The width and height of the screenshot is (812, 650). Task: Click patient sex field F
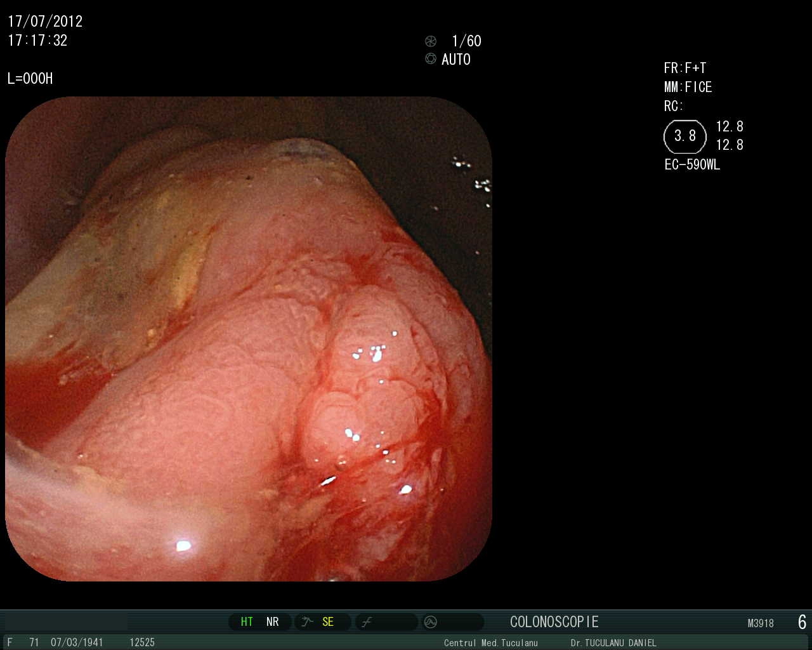[10, 642]
